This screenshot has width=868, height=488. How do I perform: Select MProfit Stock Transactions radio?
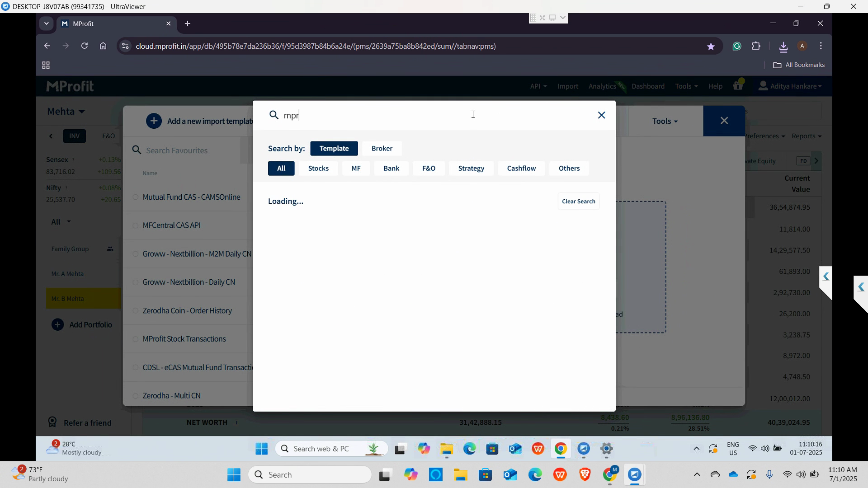(x=135, y=339)
